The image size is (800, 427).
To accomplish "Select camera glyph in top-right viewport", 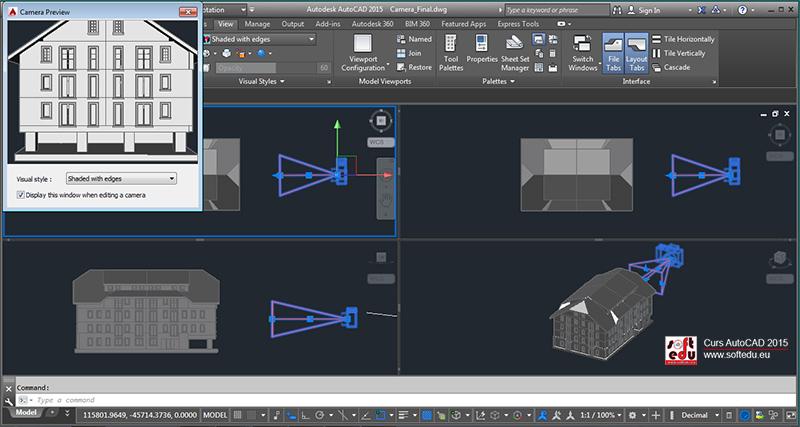I will click(734, 171).
